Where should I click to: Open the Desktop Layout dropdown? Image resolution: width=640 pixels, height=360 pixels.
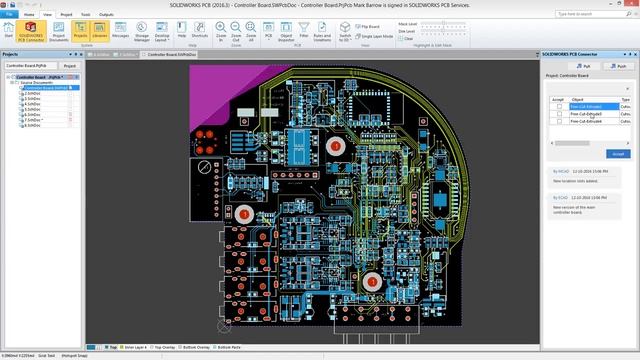[162, 31]
